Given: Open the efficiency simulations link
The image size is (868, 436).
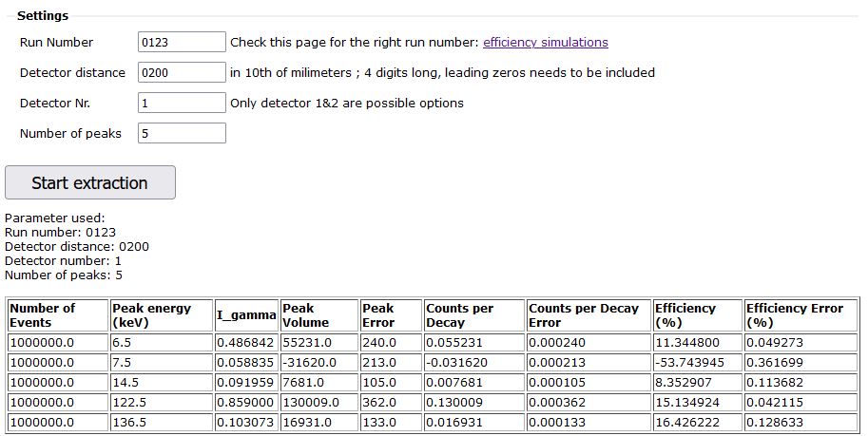Looking at the screenshot, I should coord(545,42).
